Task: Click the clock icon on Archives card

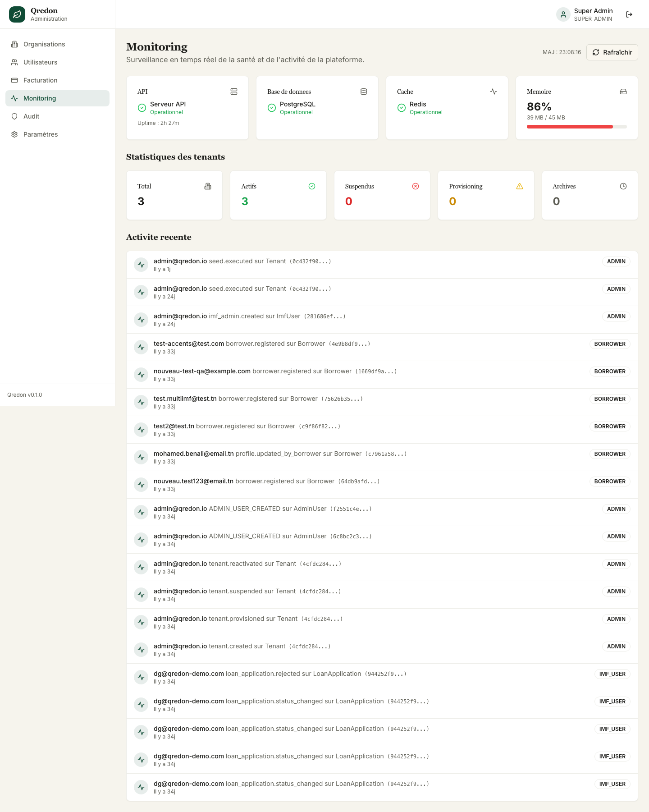Action: 623,186
